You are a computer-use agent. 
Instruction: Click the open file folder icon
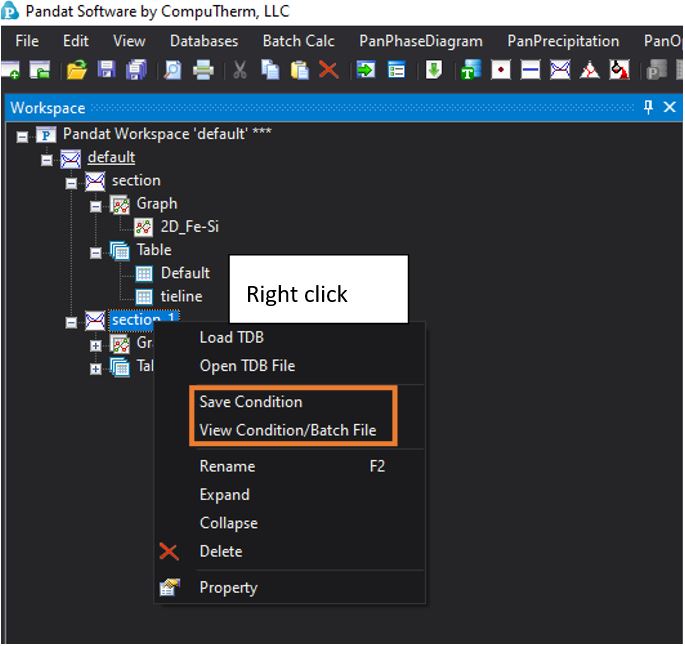pyautogui.click(x=76, y=70)
